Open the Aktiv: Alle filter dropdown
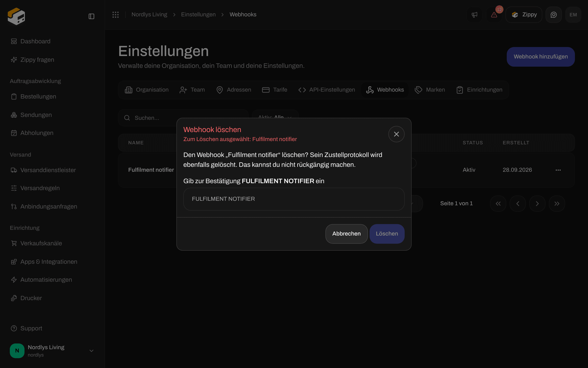Viewport: 588px width, 368px height. (275, 117)
